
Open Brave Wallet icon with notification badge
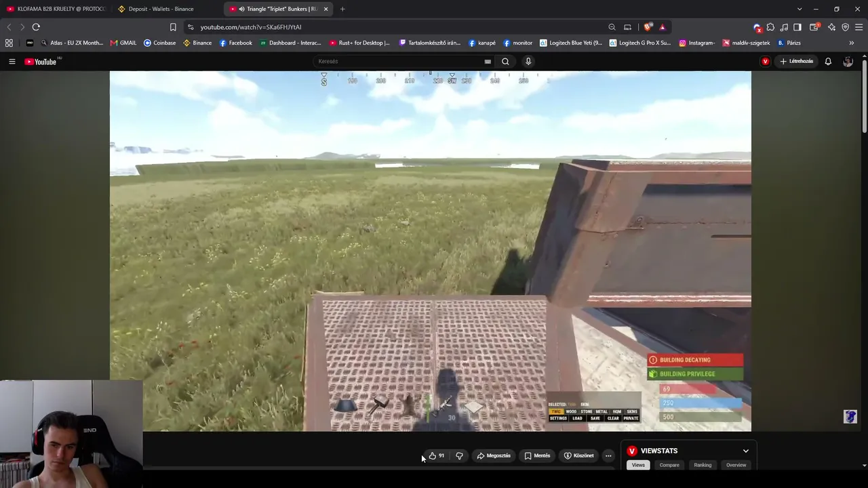[814, 27]
